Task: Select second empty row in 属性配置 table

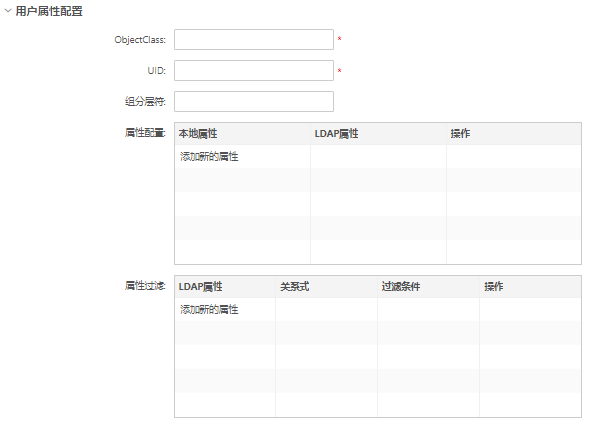Action: (378, 204)
